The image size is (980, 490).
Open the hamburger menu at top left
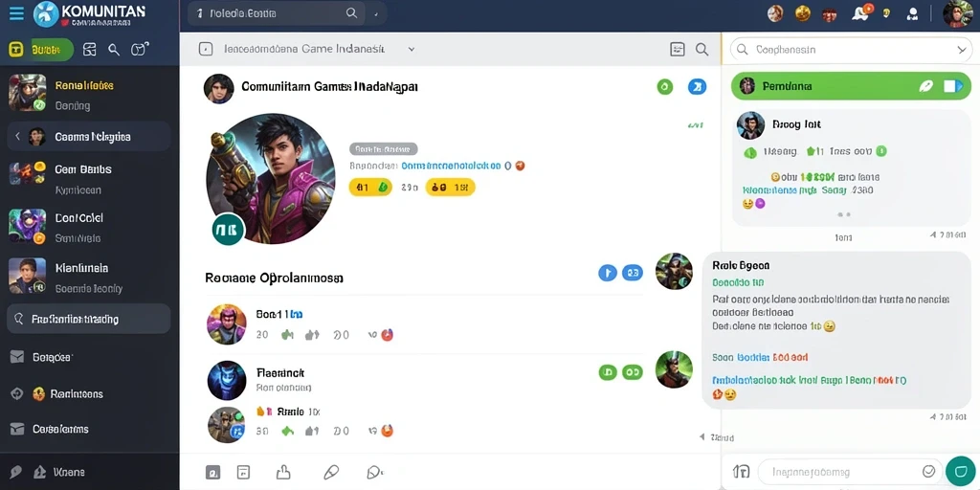click(16, 13)
